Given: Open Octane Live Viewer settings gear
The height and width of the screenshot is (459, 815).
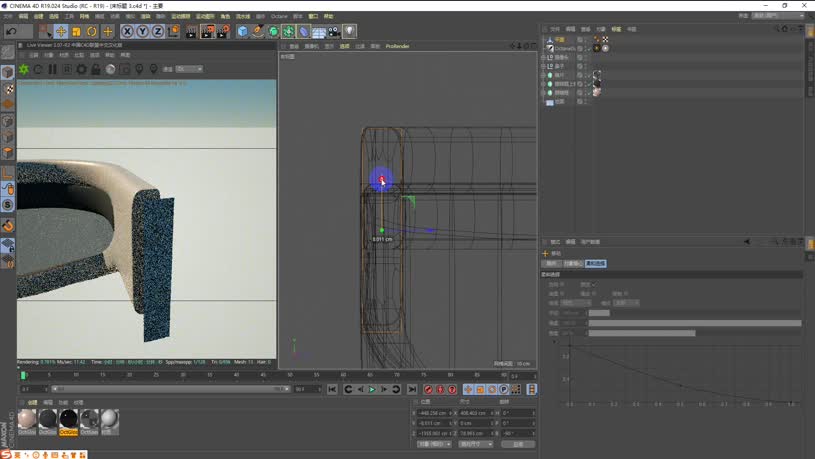Looking at the screenshot, I should coord(82,69).
